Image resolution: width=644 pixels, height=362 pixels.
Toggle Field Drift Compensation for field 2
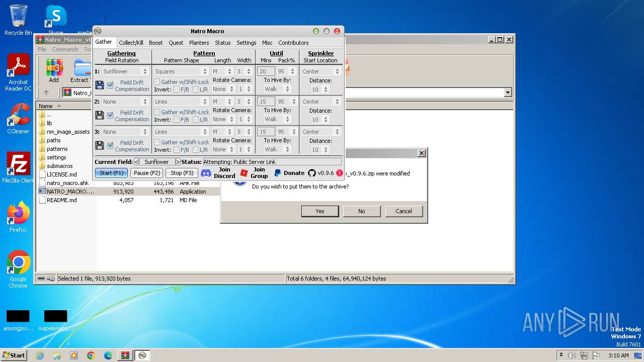(x=110, y=116)
